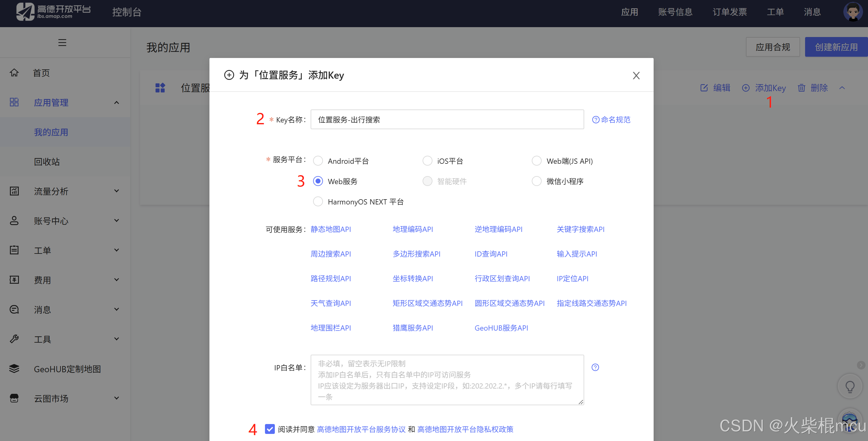Select the 智能硬件 radio button
This screenshot has height=441, width=868.
click(427, 181)
